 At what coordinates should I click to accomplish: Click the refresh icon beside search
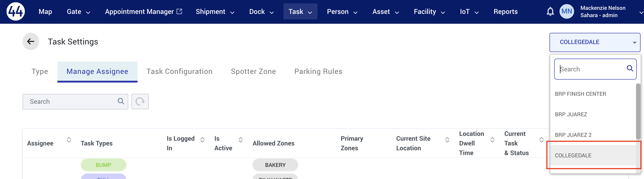pyautogui.click(x=140, y=101)
